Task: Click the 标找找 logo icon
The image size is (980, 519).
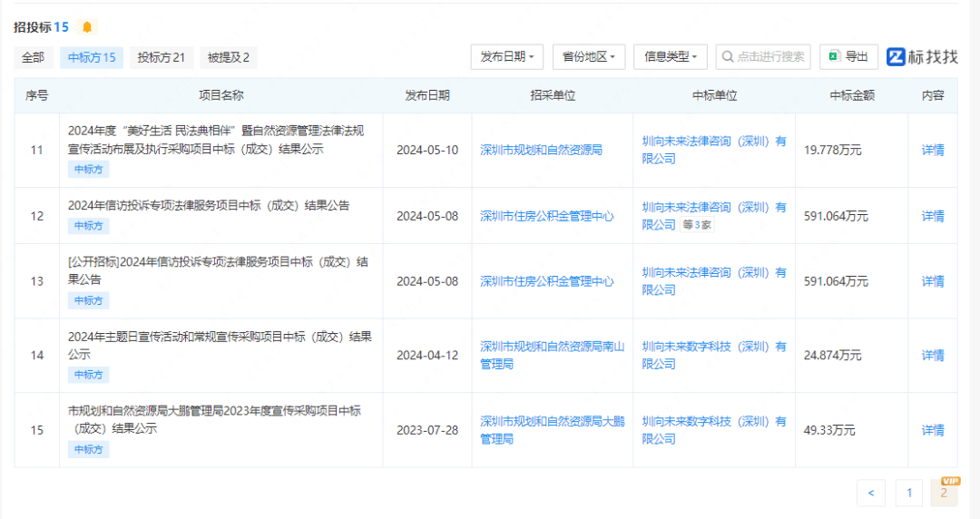Action: (x=897, y=56)
